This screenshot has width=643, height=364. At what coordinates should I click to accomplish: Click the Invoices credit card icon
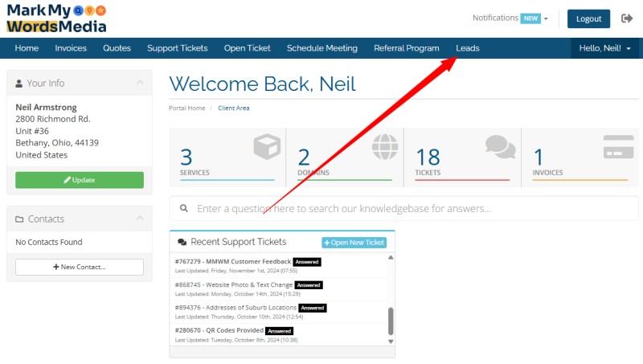618,147
